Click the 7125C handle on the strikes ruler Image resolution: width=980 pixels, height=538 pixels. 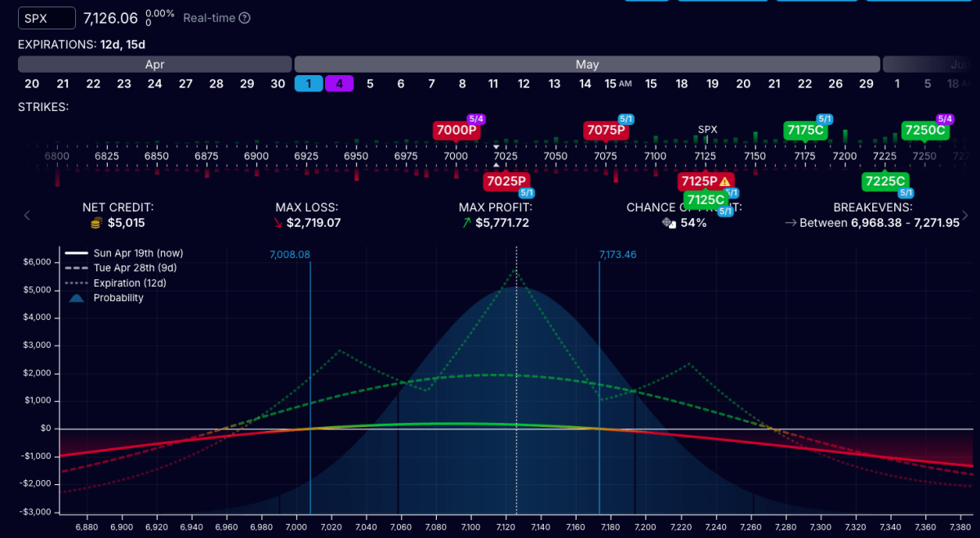pos(707,199)
